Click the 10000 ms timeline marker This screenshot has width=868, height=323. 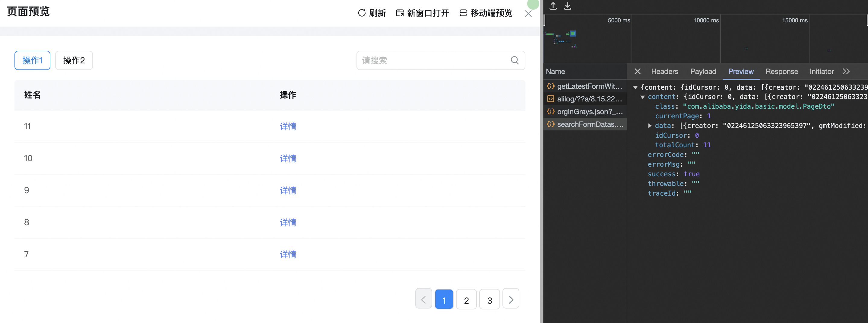click(x=706, y=20)
